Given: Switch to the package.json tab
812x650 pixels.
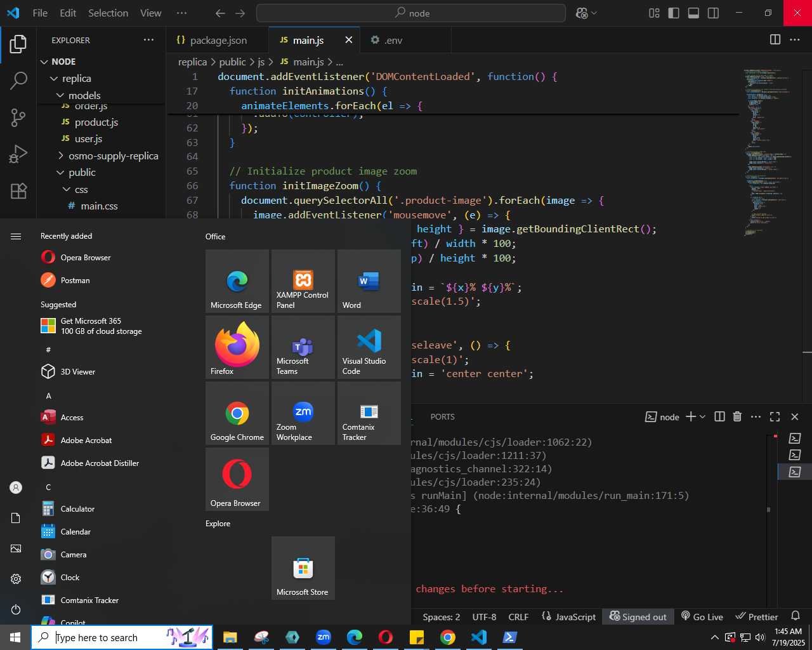Looking at the screenshot, I should [x=218, y=40].
